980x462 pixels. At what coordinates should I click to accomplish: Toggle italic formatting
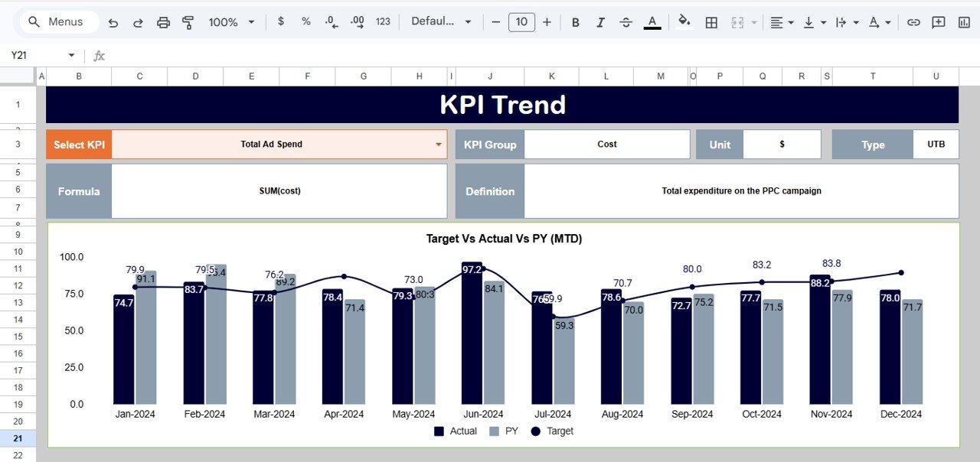pos(600,22)
